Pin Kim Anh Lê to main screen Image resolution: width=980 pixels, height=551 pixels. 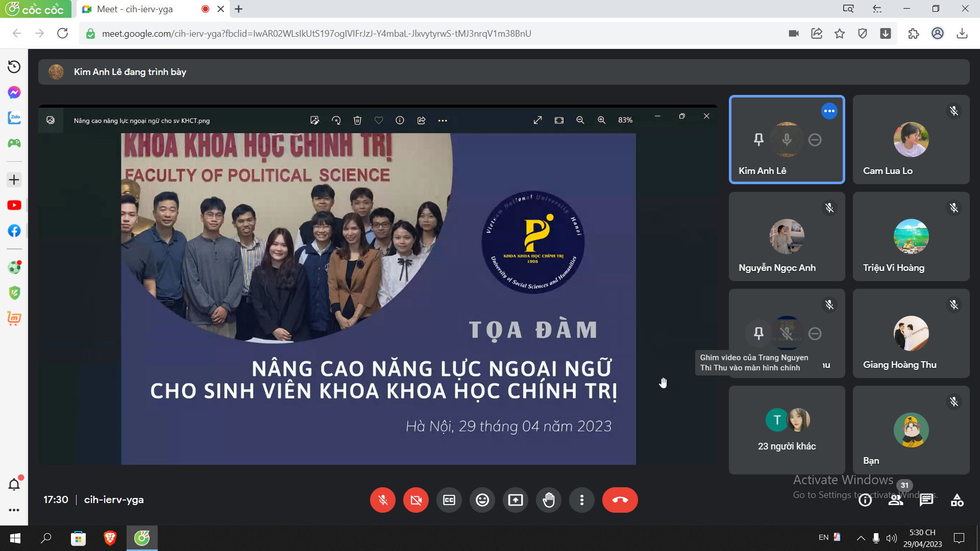point(759,139)
